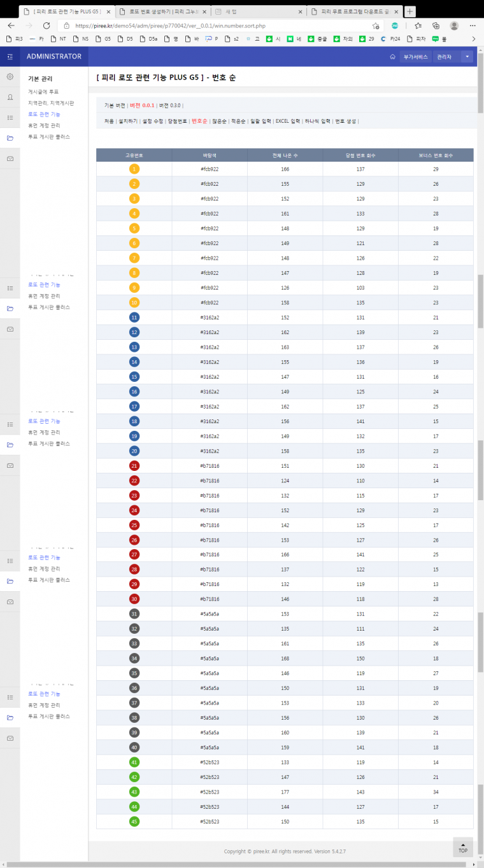Open 지역관리, 지역게시판 sidebar item

(51, 102)
